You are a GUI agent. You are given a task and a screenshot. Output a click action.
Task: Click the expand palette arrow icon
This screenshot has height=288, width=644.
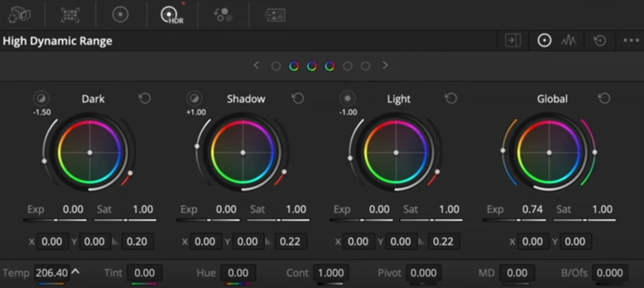pyautogui.click(x=512, y=41)
